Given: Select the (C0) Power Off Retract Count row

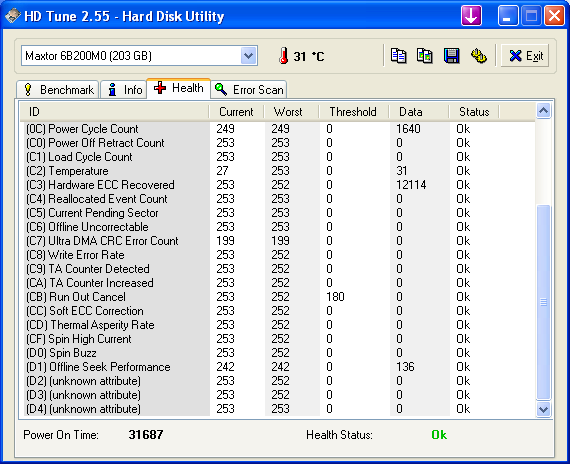Looking at the screenshot, I should tap(280, 143).
